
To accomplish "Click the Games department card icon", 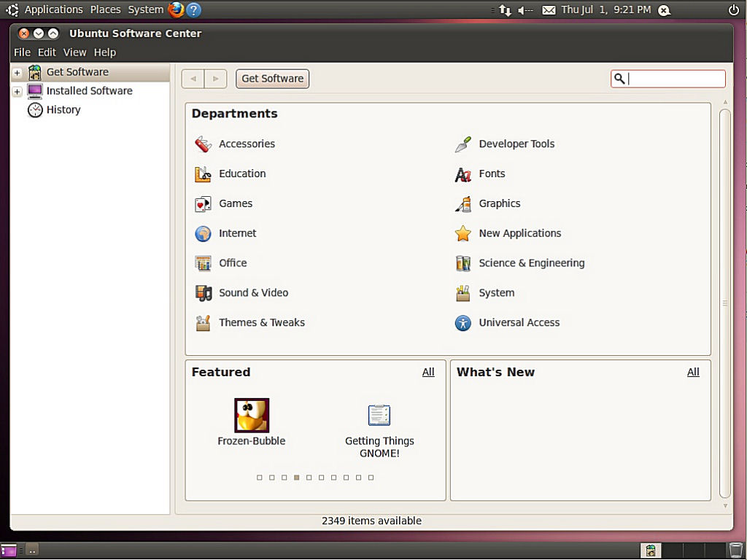I will pos(203,204).
